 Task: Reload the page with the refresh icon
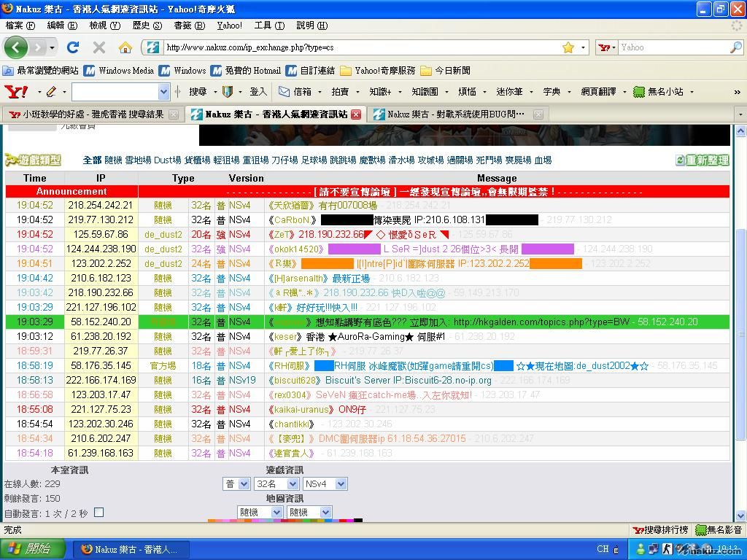coord(72,47)
